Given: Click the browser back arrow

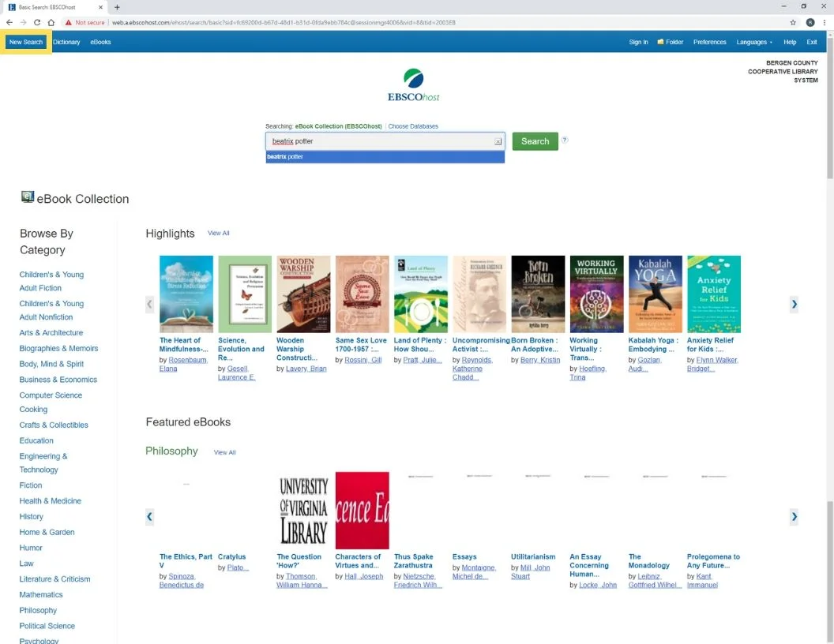Looking at the screenshot, I should [9, 22].
